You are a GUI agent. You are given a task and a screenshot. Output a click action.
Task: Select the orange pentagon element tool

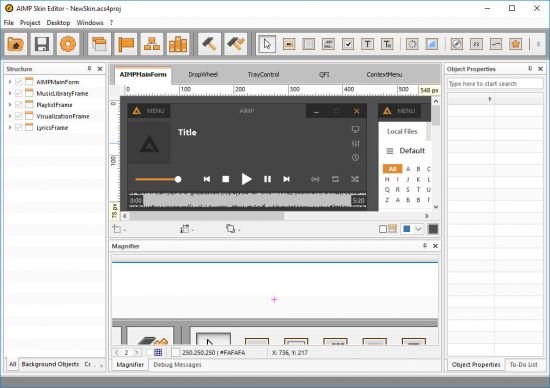[x=516, y=44]
